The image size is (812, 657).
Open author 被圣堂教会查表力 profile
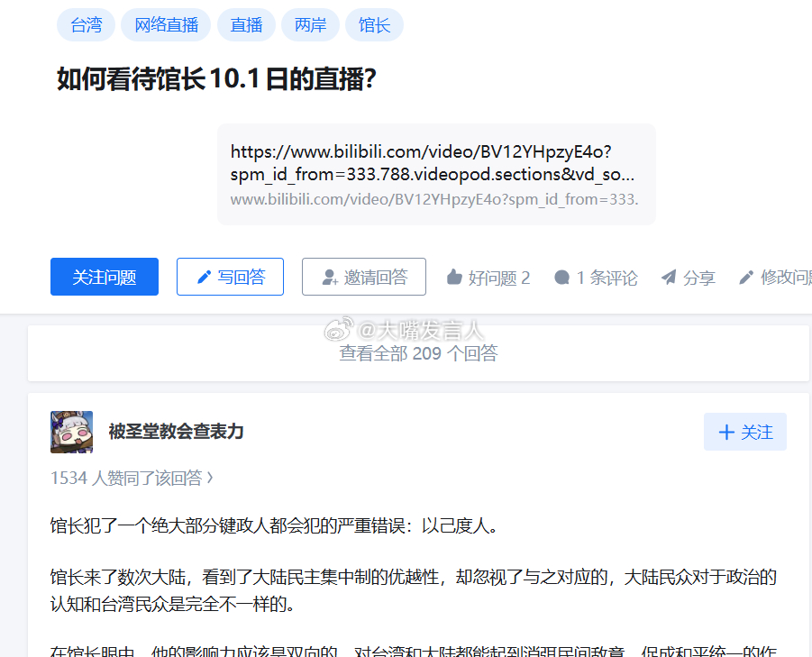pyautogui.click(x=176, y=432)
